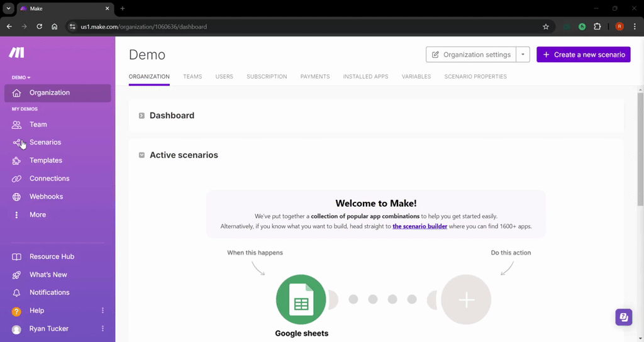Close the Make browser tab
The width and height of the screenshot is (644, 342).
coord(107,8)
